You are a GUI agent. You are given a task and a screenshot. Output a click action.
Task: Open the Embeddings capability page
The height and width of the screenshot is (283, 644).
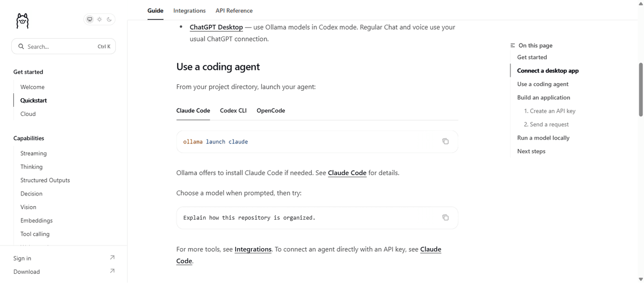pyautogui.click(x=36, y=221)
